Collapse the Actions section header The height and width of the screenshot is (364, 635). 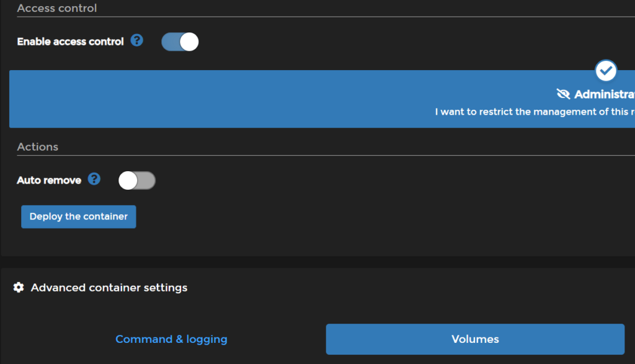(37, 146)
